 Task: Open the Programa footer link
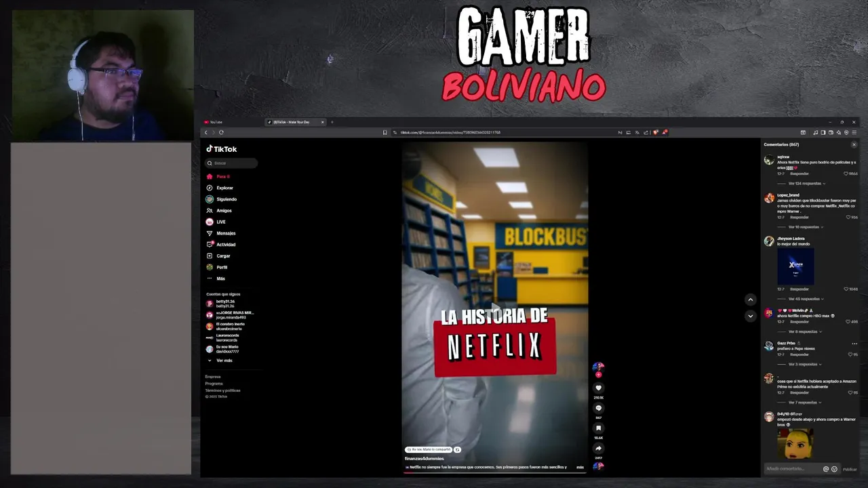point(214,384)
